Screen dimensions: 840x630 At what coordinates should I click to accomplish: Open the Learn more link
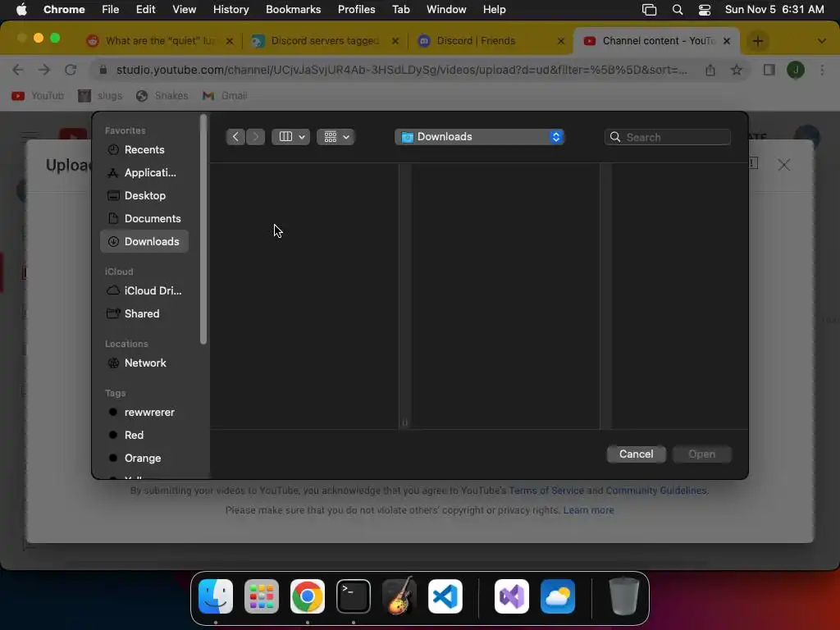point(588,510)
